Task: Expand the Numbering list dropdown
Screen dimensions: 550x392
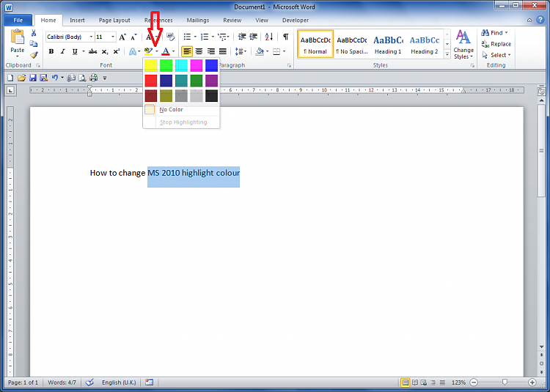Action: pyautogui.click(x=213, y=37)
